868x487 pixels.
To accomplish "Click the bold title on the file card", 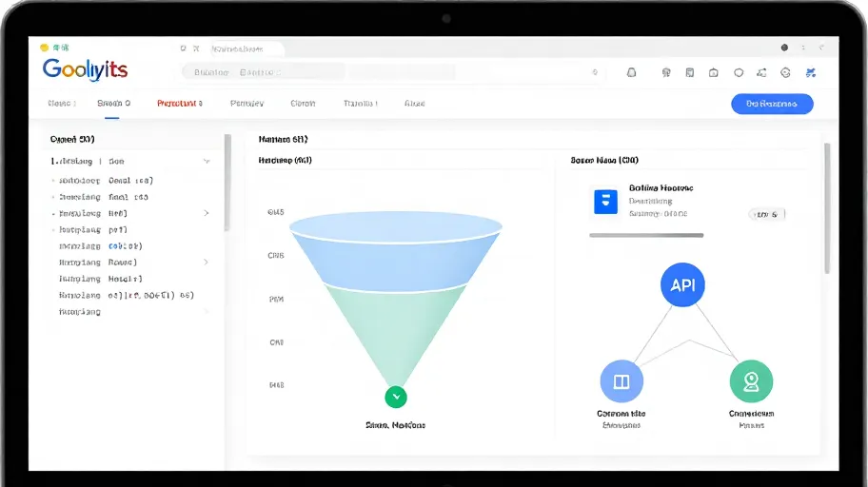I will click(661, 188).
